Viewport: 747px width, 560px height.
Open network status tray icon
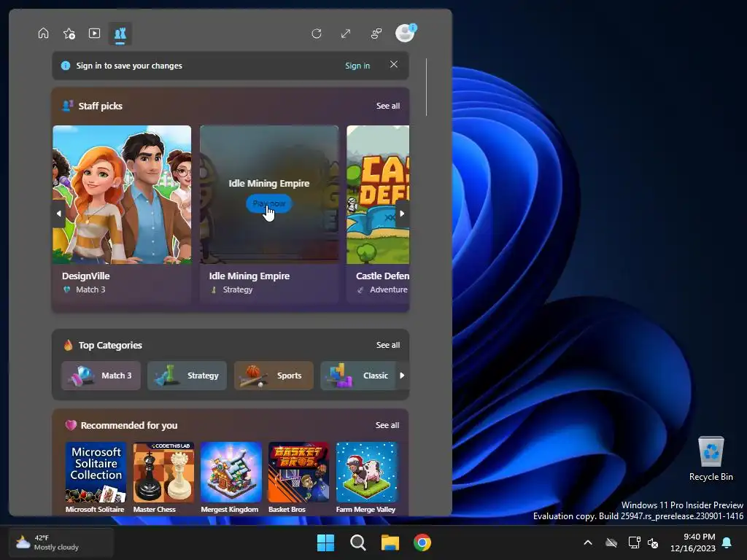(x=634, y=542)
